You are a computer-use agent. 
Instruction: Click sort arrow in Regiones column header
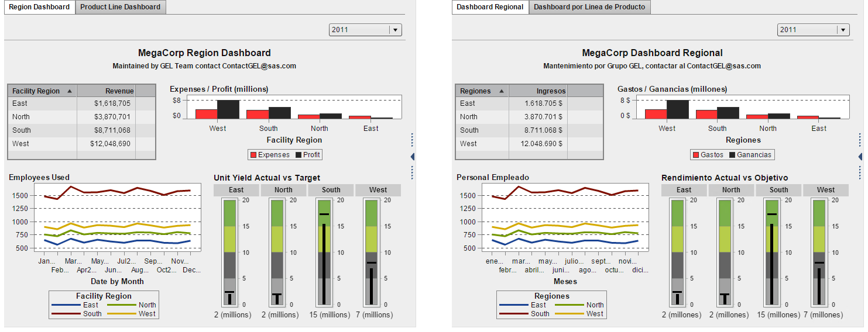pos(501,91)
